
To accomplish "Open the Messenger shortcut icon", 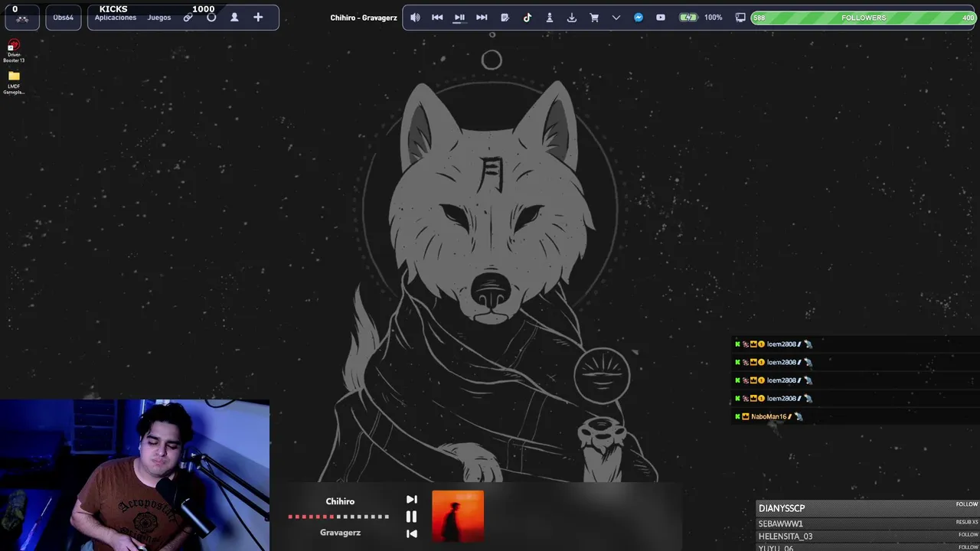I will point(639,18).
